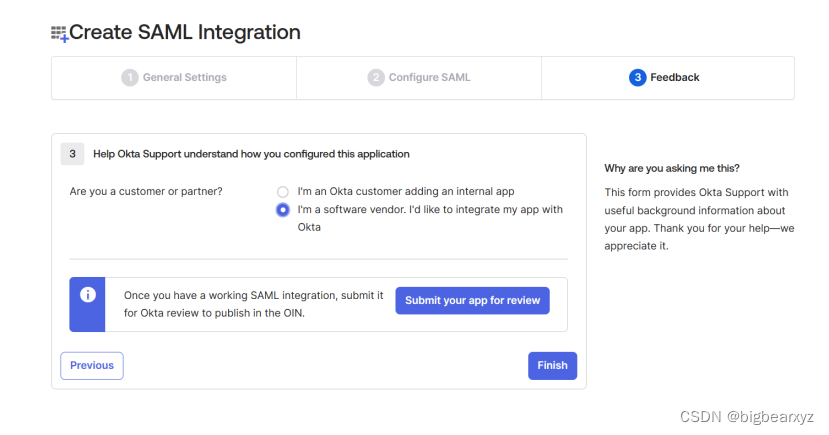Click the blue info icon in the notice
The width and height of the screenshot is (829, 435).
coord(88,295)
